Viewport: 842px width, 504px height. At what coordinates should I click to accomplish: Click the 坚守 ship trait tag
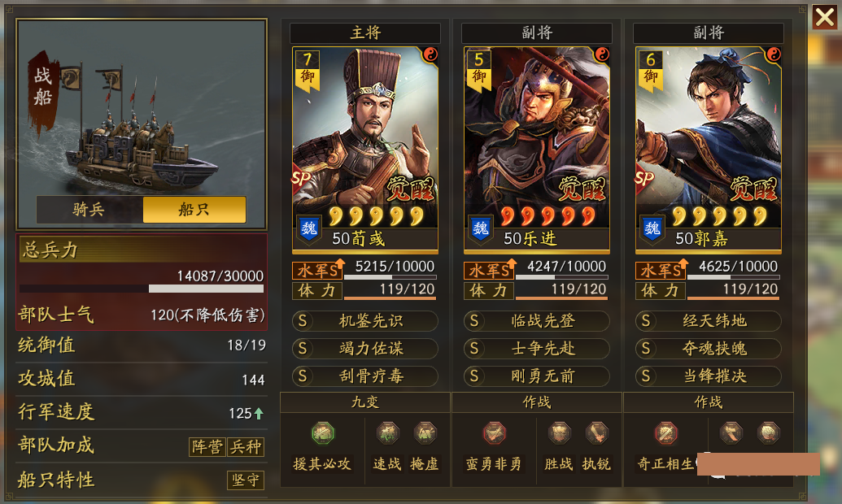click(x=246, y=480)
